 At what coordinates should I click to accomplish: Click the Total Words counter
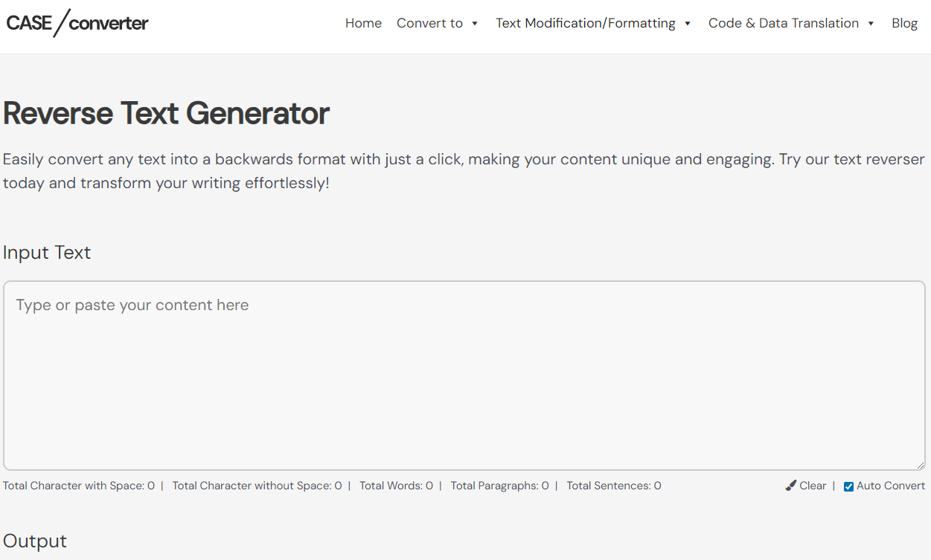pyautogui.click(x=396, y=486)
